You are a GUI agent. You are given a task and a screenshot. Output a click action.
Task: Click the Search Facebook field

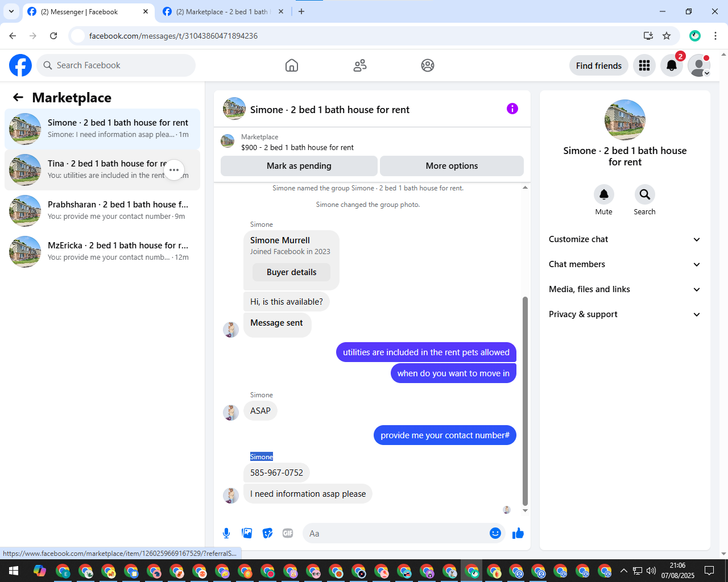116,65
